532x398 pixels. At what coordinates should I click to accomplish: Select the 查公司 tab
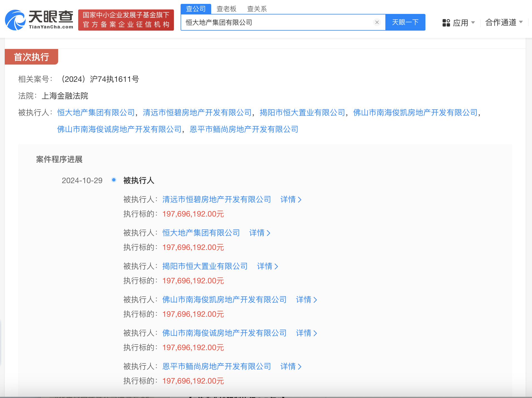(196, 9)
